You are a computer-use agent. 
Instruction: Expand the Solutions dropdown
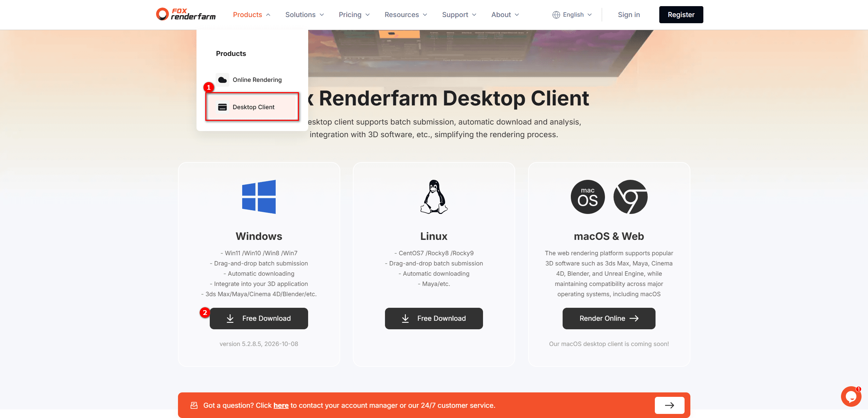point(304,15)
